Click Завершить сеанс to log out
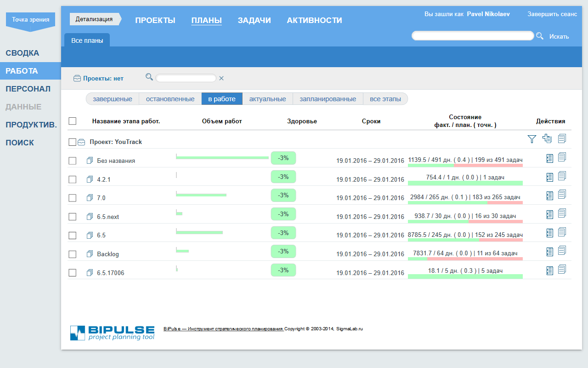The width and height of the screenshot is (588, 368). point(552,14)
